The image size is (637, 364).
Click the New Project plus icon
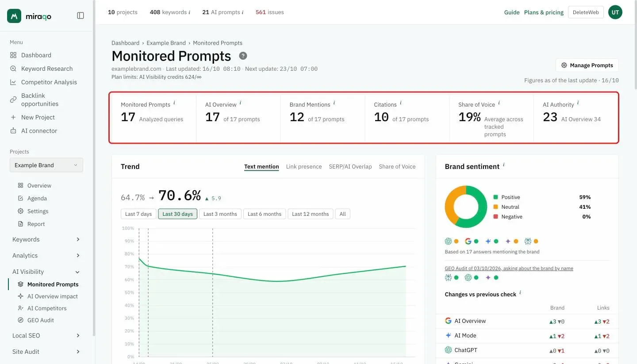click(13, 117)
